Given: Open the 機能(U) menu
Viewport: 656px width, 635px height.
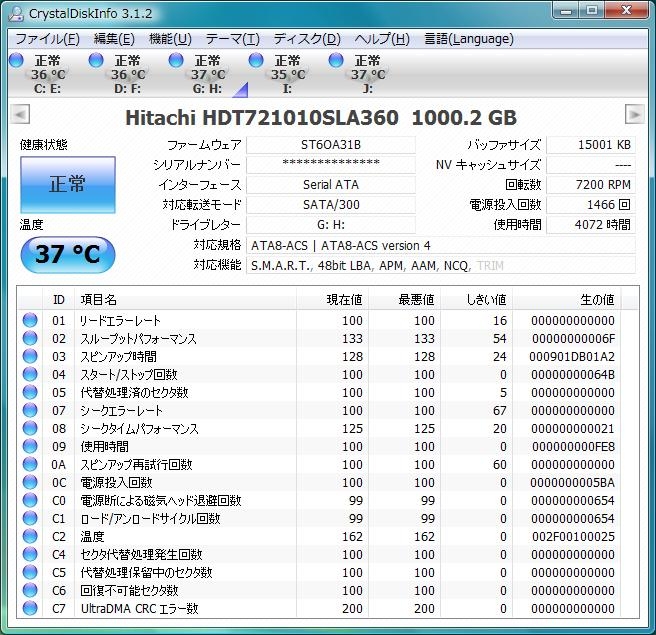Looking at the screenshot, I should 170,39.
